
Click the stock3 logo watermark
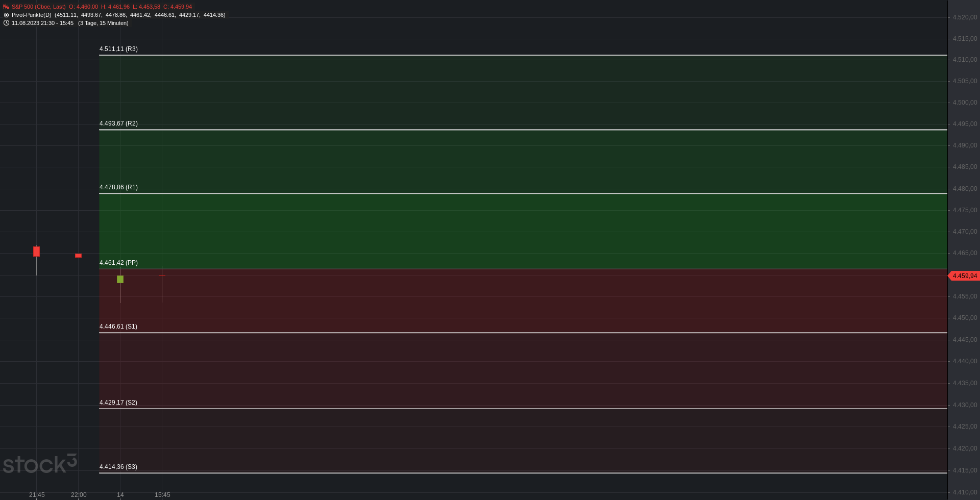(40, 464)
